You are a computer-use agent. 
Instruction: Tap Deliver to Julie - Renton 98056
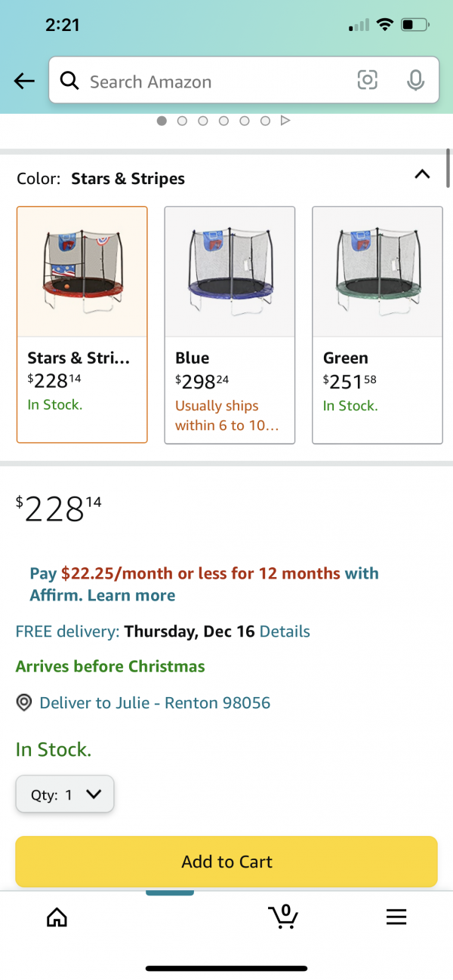click(155, 703)
